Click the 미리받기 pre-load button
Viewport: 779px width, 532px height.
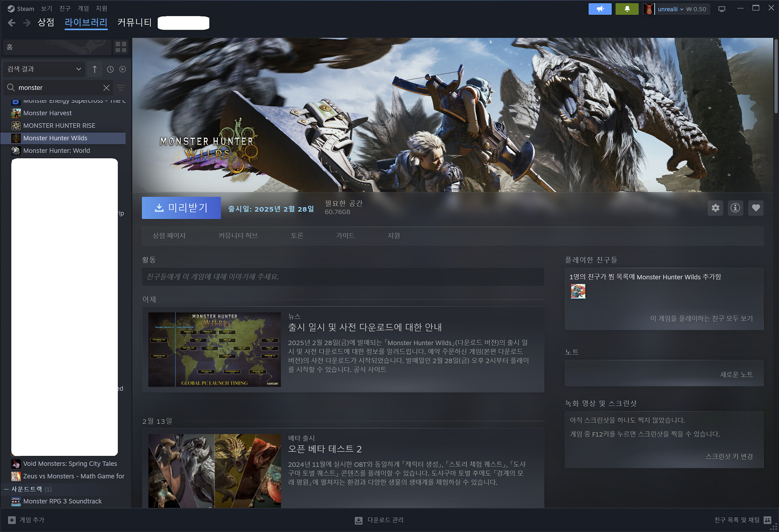pos(181,208)
